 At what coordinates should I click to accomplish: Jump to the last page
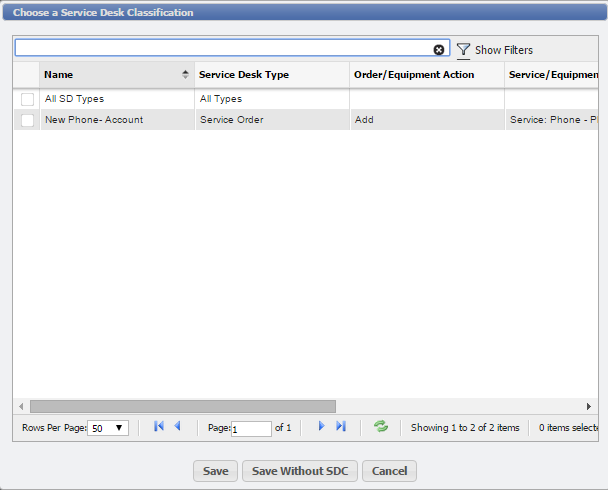pos(340,427)
